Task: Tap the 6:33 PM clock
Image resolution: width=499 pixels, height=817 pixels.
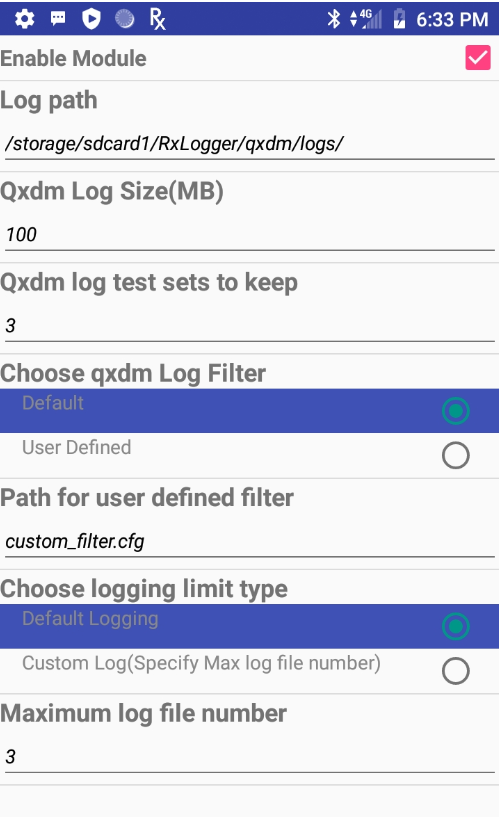Action: coord(452,19)
